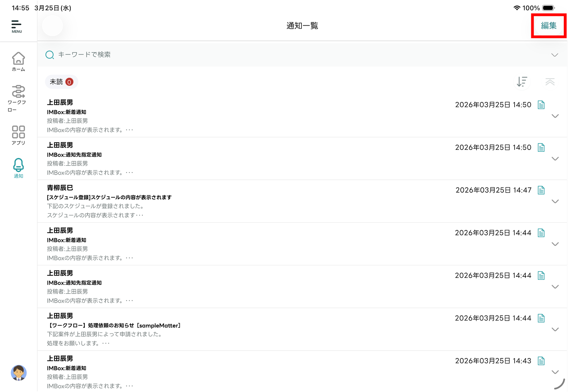
Task: Open the user avatar profile
Action: pyautogui.click(x=19, y=373)
